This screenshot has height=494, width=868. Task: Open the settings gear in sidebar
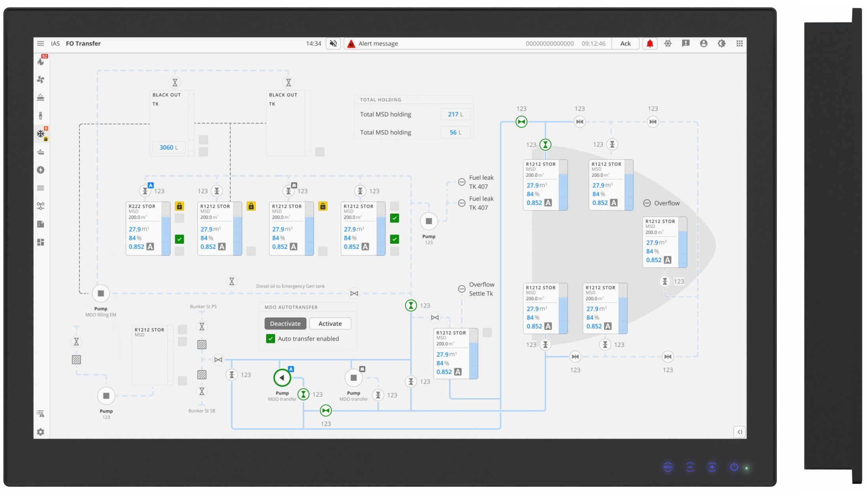coord(41,432)
